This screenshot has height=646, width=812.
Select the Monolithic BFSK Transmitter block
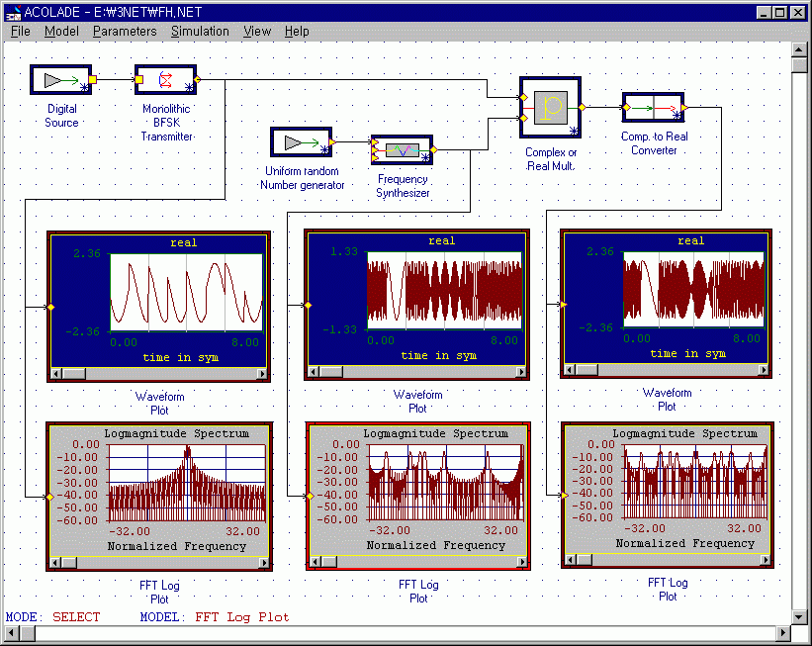tap(166, 80)
